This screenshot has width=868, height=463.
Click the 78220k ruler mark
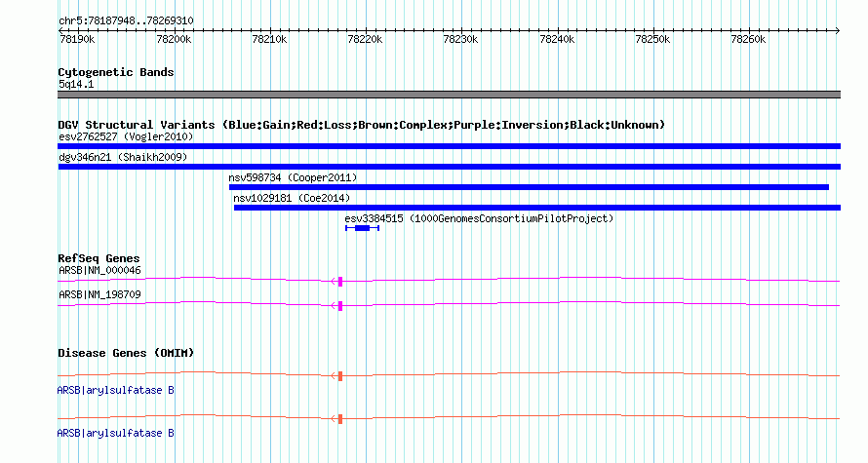[x=365, y=39]
